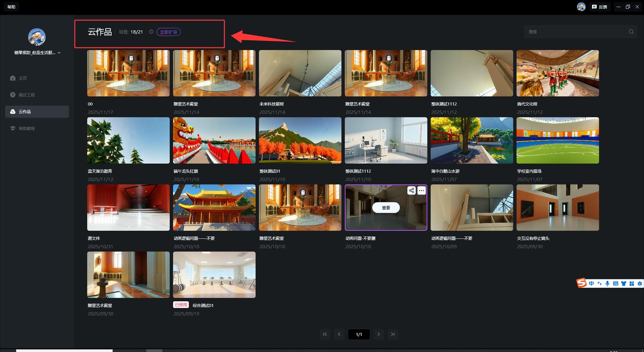Click the capacity help question icon
Image resolution: width=644 pixels, height=352 pixels.
click(151, 32)
